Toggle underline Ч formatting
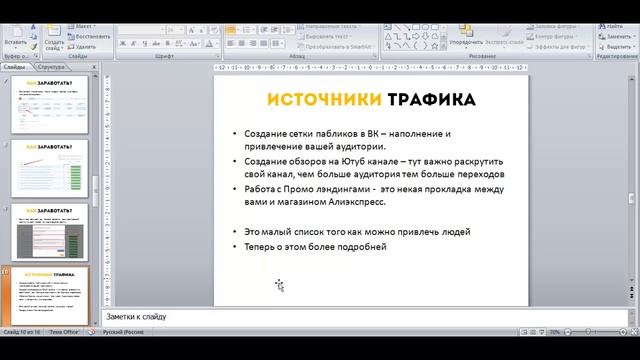Image resolution: width=640 pixels, height=360 pixels. 144,43
